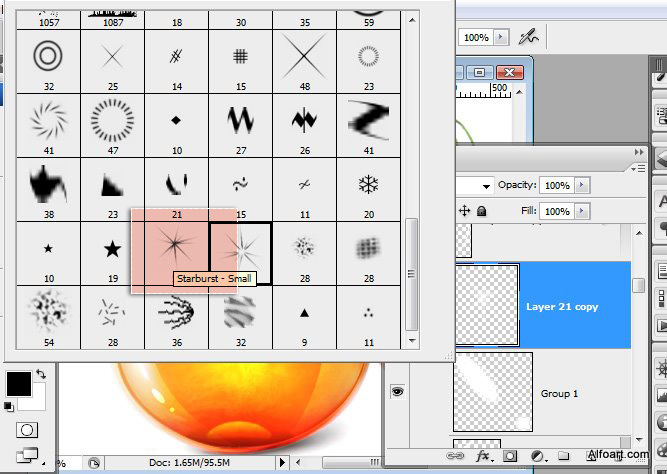Enable airbrush mode in options bar
The image size is (667, 474).
point(529,37)
